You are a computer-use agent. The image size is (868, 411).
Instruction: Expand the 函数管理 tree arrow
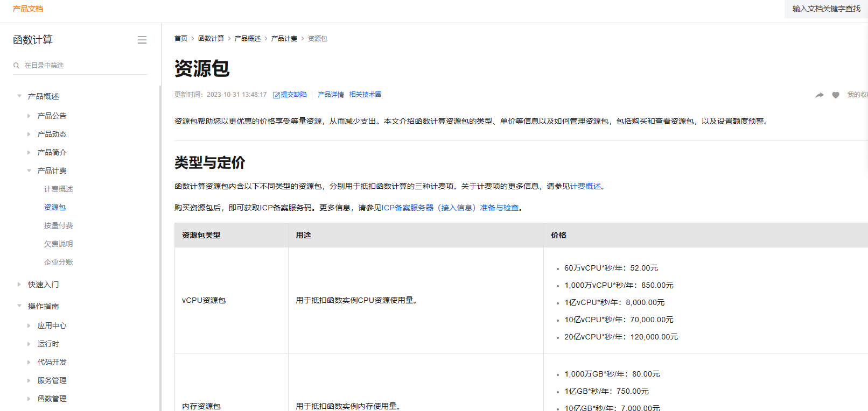click(29, 399)
